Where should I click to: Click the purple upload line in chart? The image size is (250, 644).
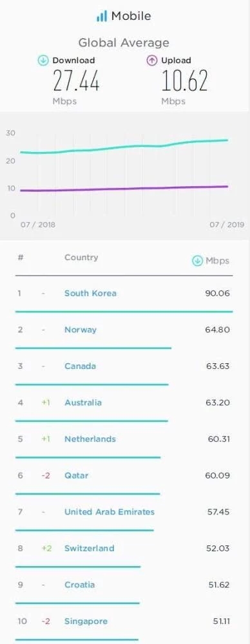pyautogui.click(x=124, y=189)
